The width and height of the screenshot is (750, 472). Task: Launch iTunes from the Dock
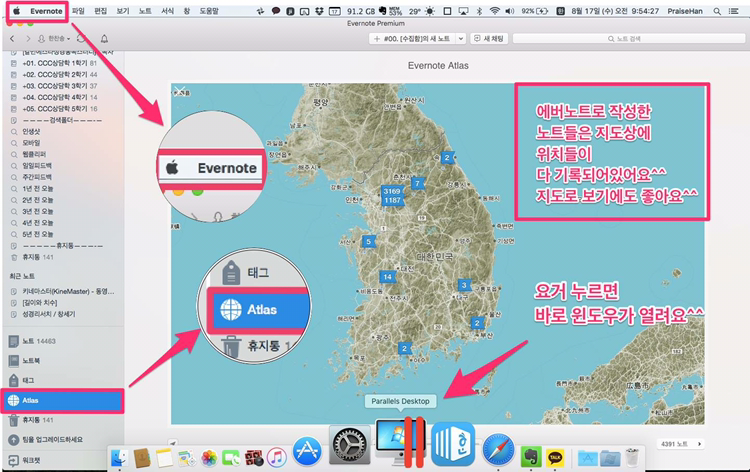pyautogui.click(x=277, y=458)
